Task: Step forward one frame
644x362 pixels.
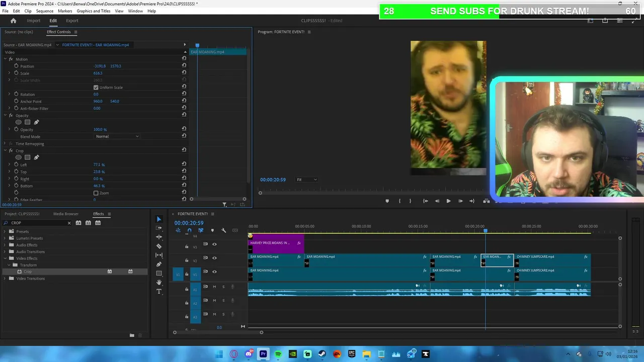Action: point(460,201)
